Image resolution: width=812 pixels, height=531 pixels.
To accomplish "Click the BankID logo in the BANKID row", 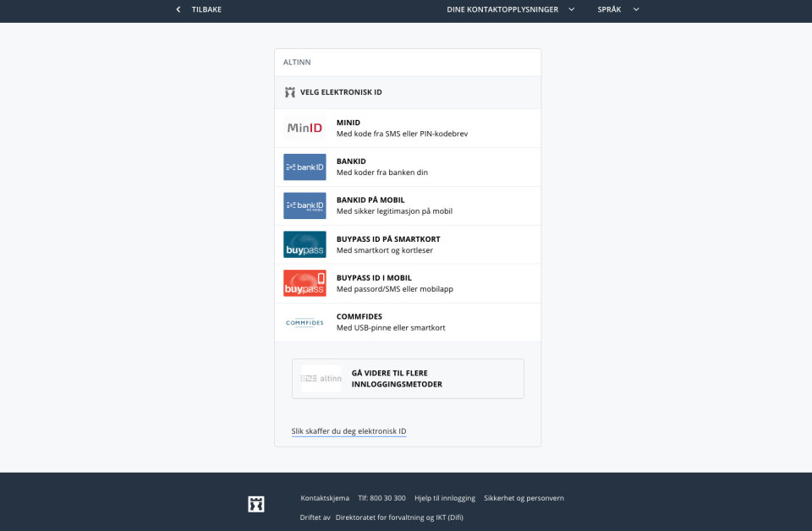I will 304,167.
